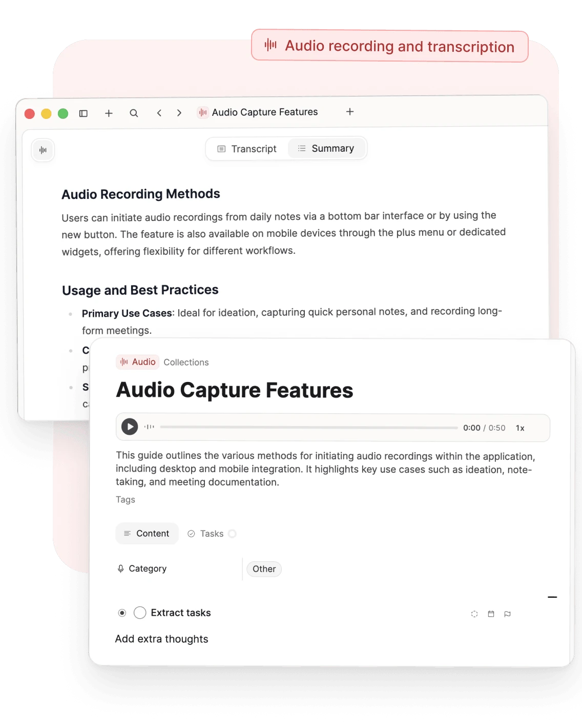Click the Add extra thoughts field
This screenshot has width=582, height=728.
click(x=162, y=639)
